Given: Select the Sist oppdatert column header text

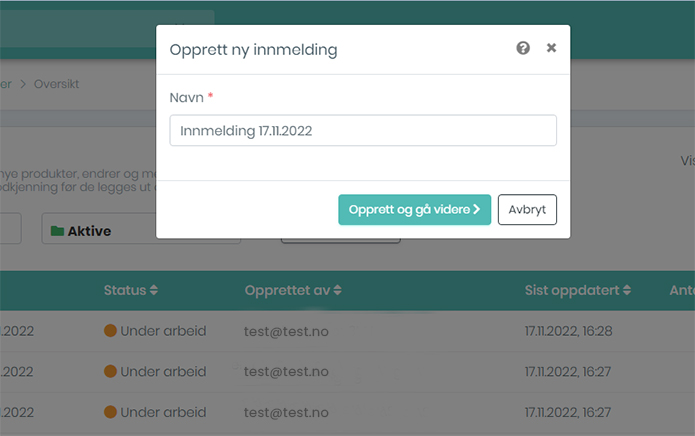Looking at the screenshot, I should click(x=571, y=291).
